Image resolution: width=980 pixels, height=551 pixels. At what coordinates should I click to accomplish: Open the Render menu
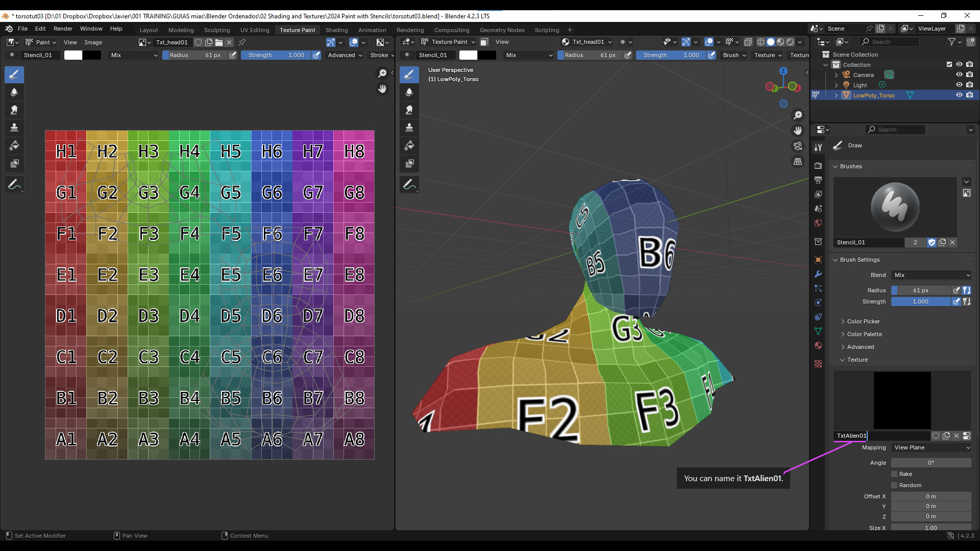click(63, 29)
